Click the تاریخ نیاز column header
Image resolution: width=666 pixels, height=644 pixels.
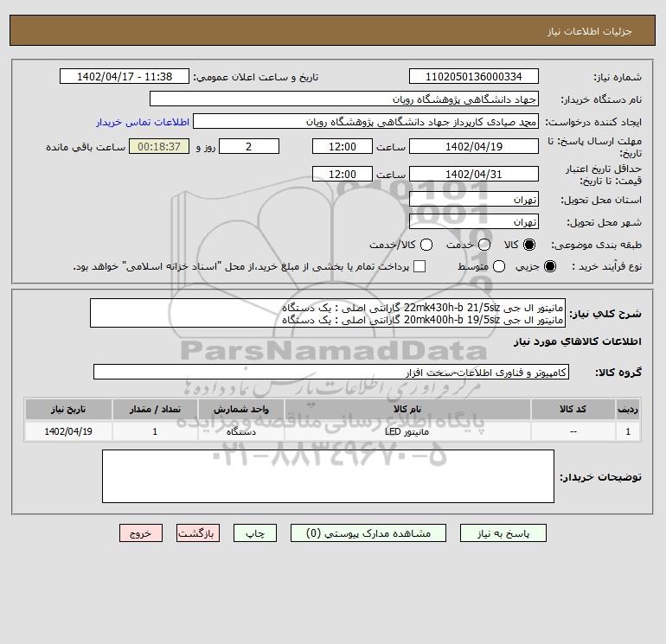pyautogui.click(x=68, y=409)
